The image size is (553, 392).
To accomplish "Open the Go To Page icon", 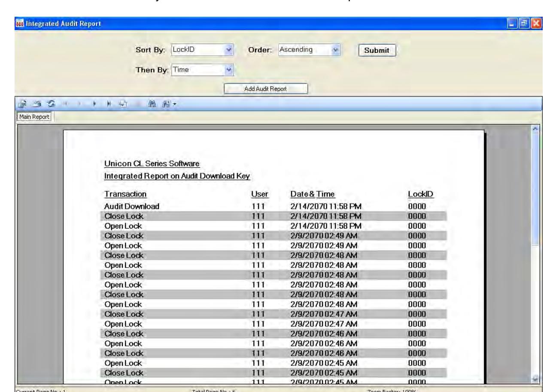I will click(x=123, y=103).
